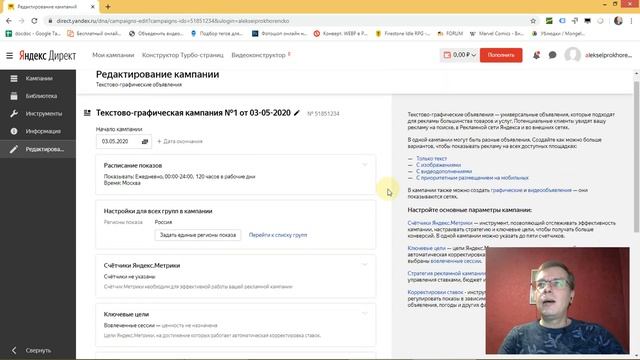Open Стратегия рекламной кампании link
Image resolution: width=640 pixels, height=360 pixels.
coord(447,273)
